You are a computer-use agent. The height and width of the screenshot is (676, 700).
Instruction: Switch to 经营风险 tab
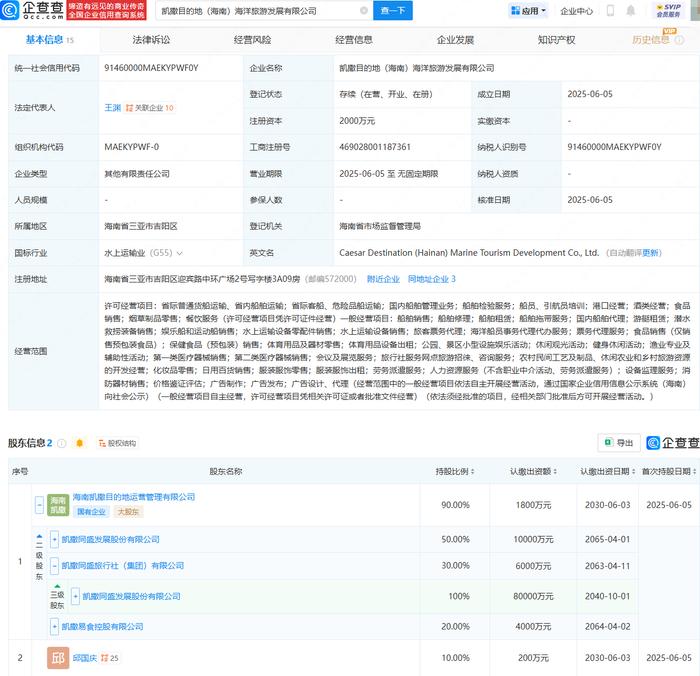click(x=252, y=40)
